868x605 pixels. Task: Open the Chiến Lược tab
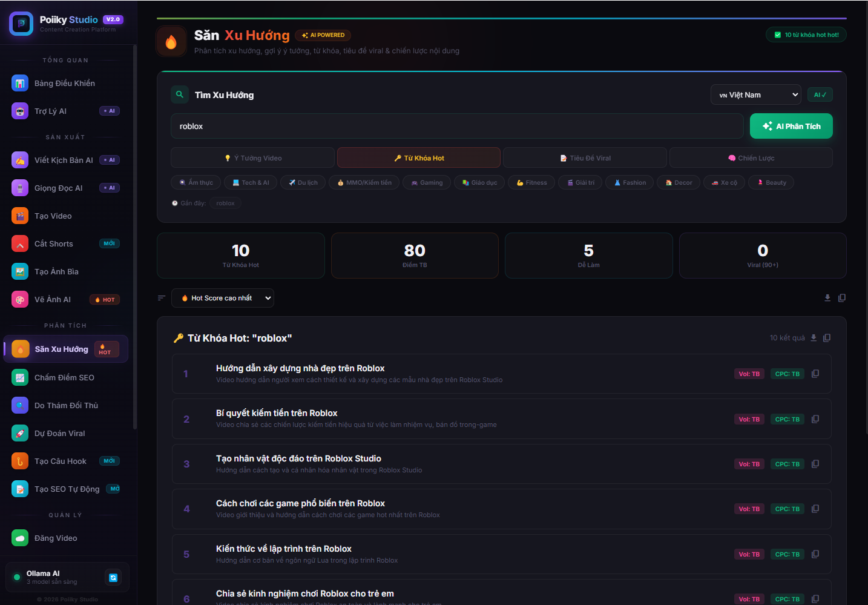pos(751,158)
